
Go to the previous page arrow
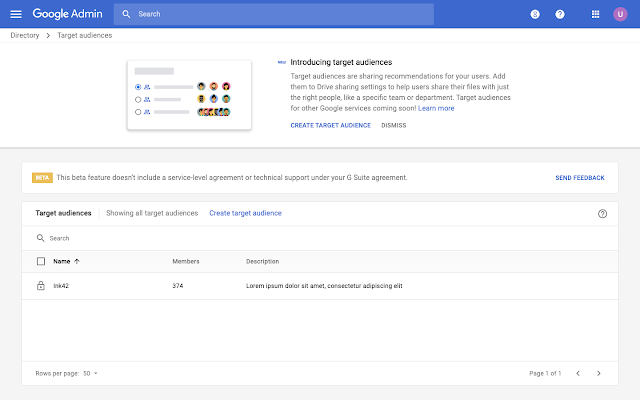pos(578,373)
